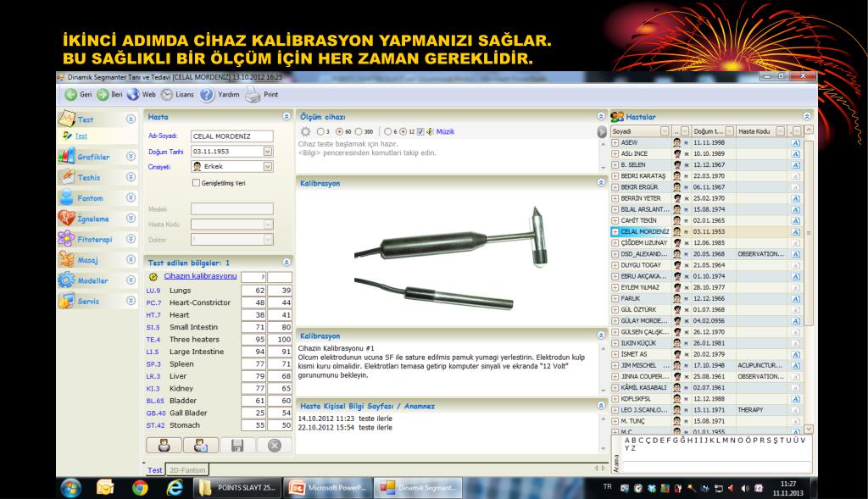The height and width of the screenshot is (499, 868).
Task: Open the Teshis section icon
Action: pos(66,177)
